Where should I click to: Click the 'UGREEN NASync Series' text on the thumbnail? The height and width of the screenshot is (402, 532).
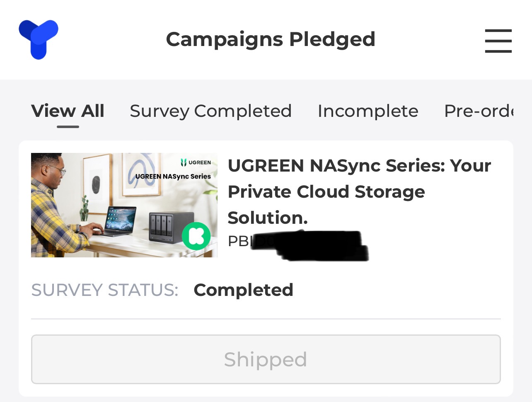point(173,176)
